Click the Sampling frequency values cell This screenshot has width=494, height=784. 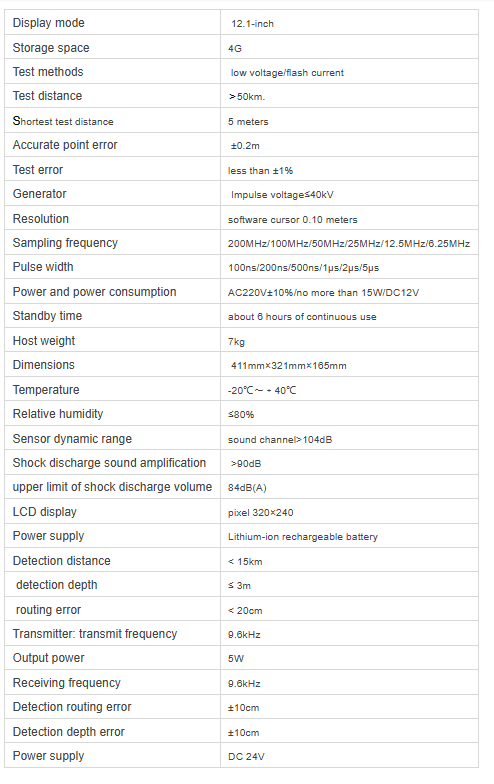tap(349, 242)
